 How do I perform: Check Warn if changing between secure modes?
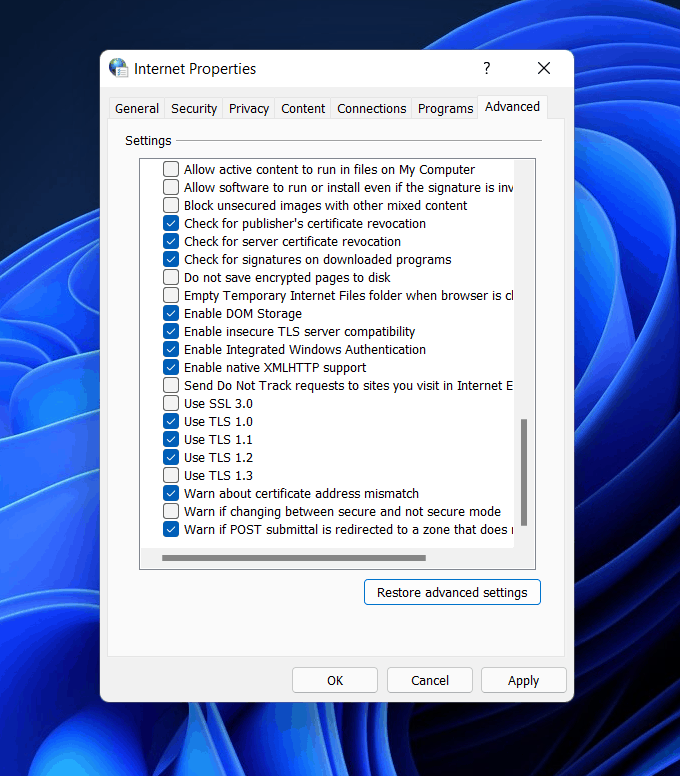[171, 511]
